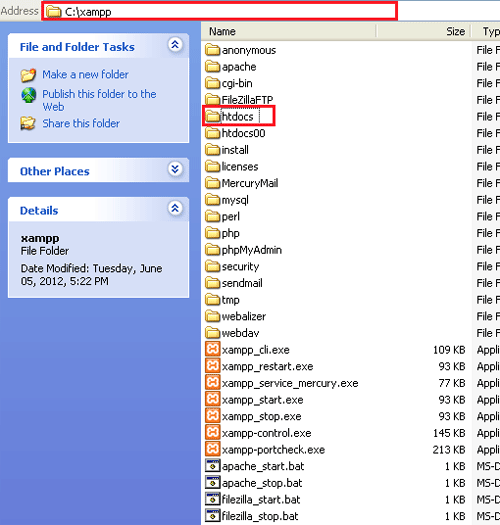Select the xampp_start.exe icon

pyautogui.click(x=212, y=399)
